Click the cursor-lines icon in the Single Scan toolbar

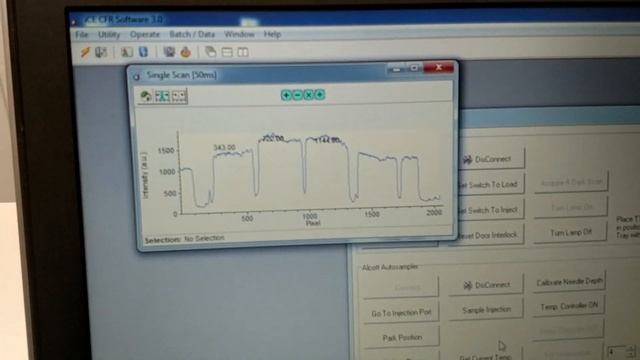point(162,96)
